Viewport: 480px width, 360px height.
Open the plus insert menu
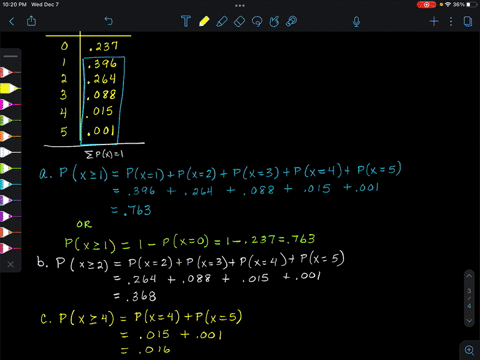coord(434,22)
